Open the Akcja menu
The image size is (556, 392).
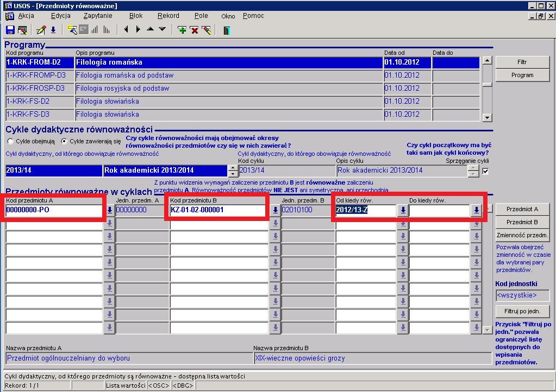(26, 16)
